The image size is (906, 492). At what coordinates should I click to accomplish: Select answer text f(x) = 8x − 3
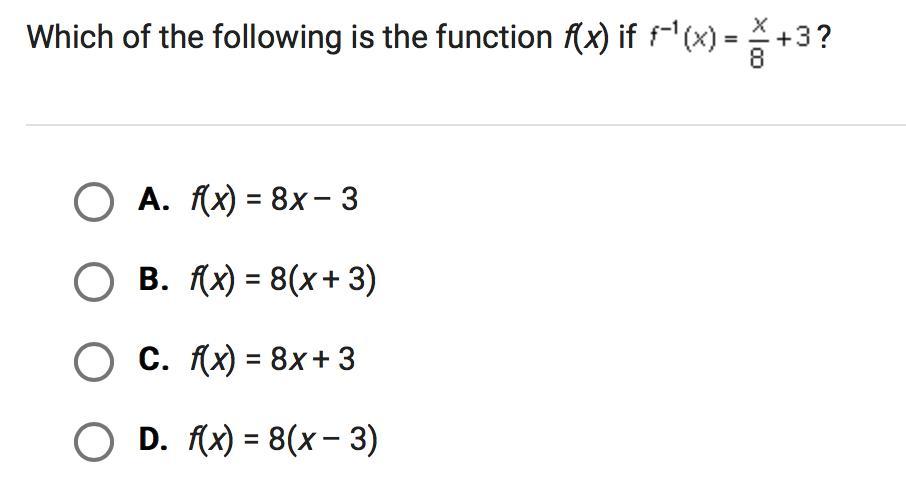274,200
